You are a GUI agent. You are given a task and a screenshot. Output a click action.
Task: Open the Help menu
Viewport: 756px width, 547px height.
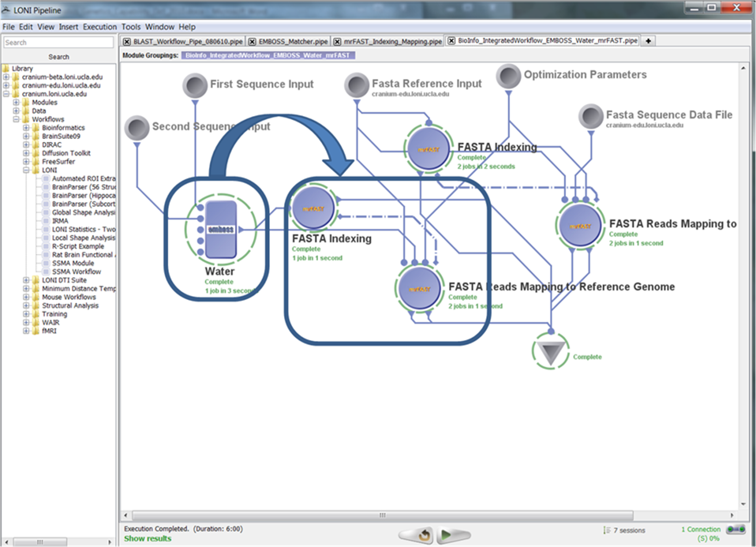click(187, 27)
